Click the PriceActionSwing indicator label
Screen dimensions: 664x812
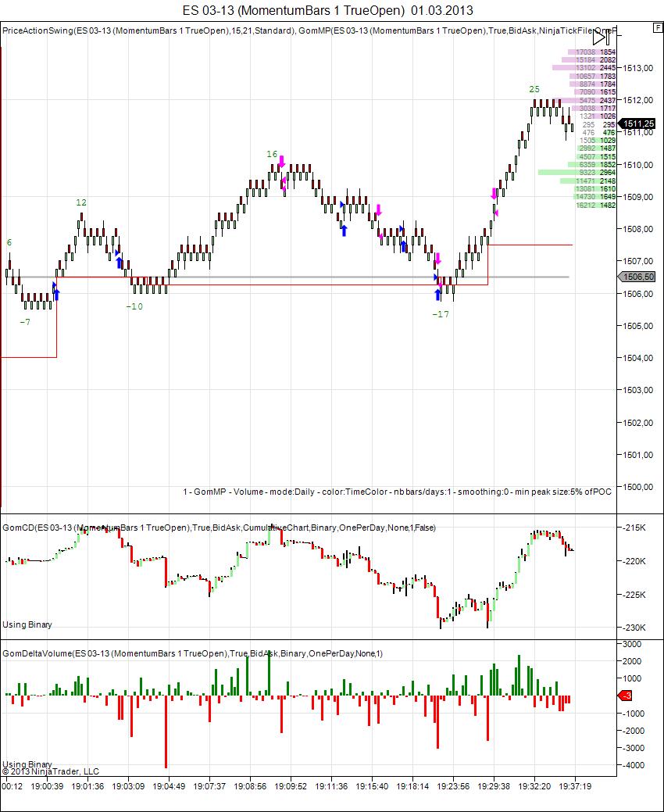click(x=148, y=31)
